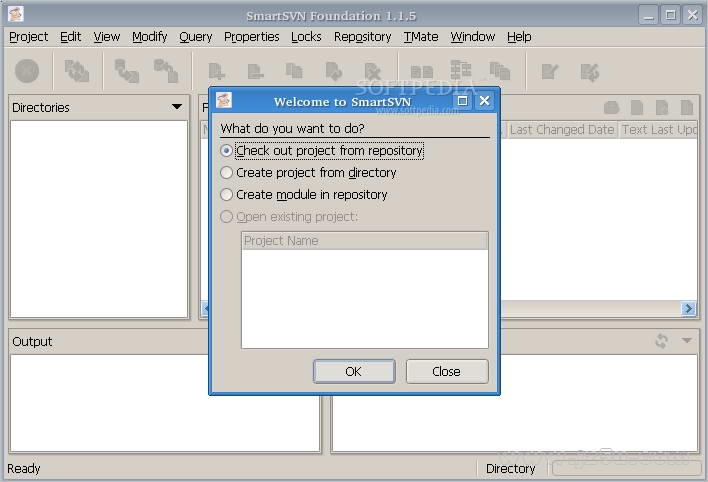Image resolution: width=708 pixels, height=482 pixels.
Task: Maximize the Welcome to SmartSVN dialog
Action: click(x=462, y=101)
